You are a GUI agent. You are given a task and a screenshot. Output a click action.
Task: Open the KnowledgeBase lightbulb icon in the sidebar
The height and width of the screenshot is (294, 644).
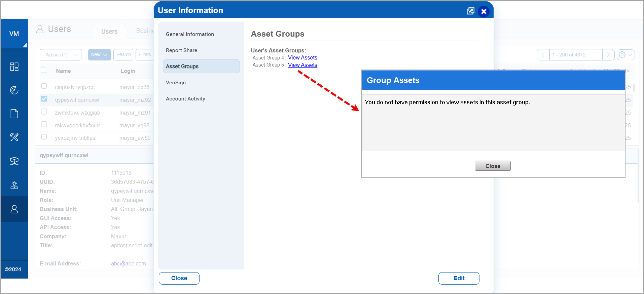tap(14, 185)
